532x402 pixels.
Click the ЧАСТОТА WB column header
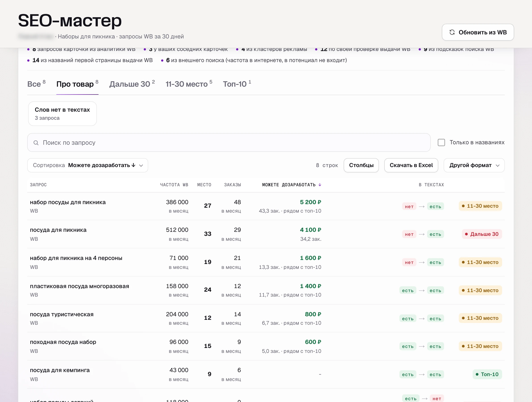coord(174,185)
